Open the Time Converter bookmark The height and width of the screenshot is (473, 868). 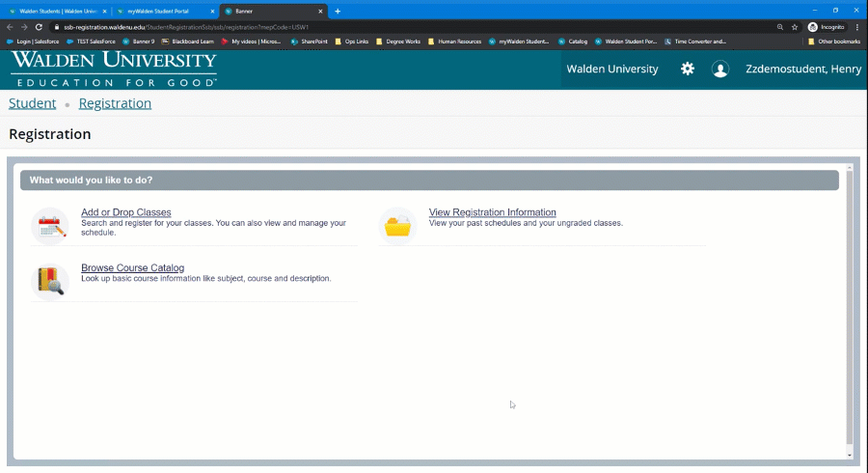tap(695, 42)
